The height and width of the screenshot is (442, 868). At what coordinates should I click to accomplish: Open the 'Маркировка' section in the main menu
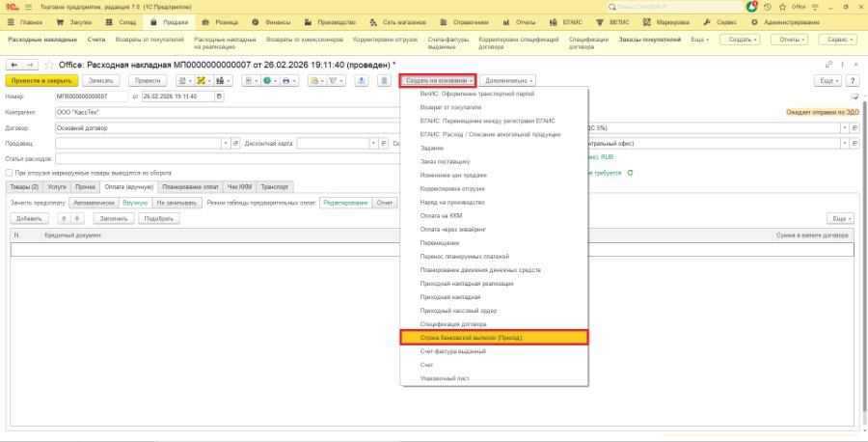click(x=666, y=23)
